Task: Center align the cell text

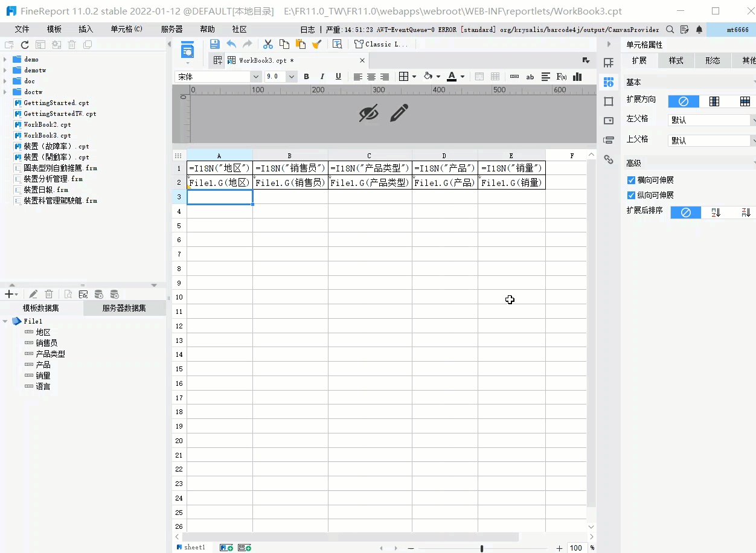Action: coord(371,77)
